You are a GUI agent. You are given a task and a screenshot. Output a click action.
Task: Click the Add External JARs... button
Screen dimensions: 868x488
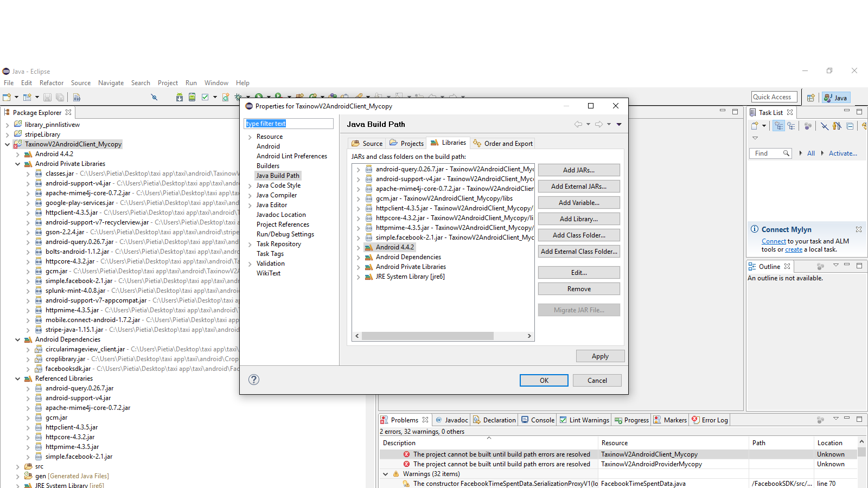click(579, 186)
